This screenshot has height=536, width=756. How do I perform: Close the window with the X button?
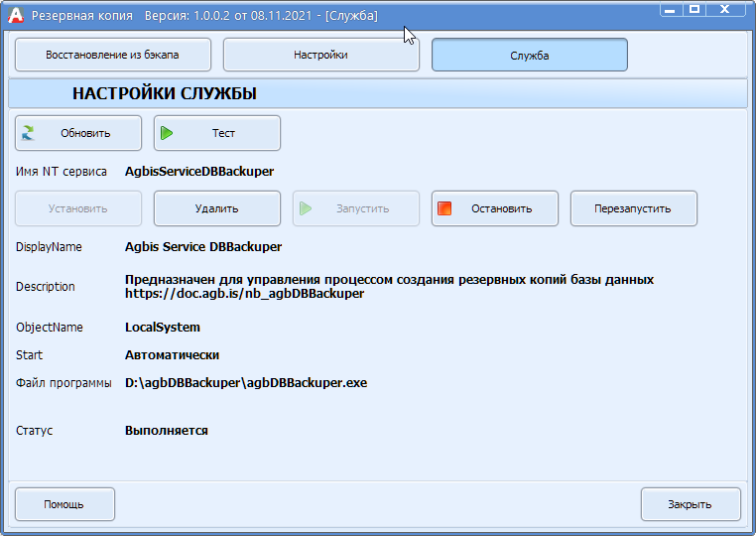tap(725, 9)
